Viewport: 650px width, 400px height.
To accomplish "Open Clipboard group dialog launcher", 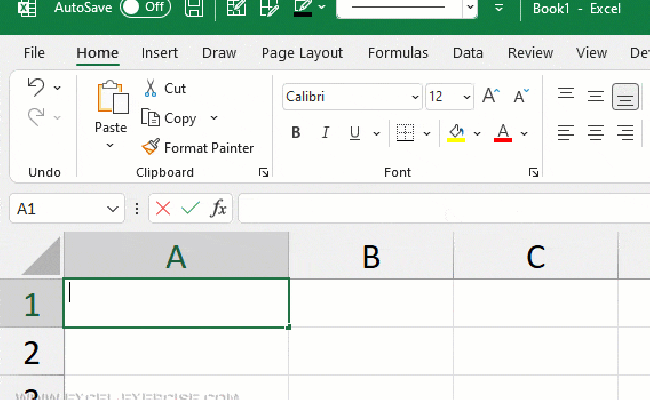I will click(x=263, y=172).
